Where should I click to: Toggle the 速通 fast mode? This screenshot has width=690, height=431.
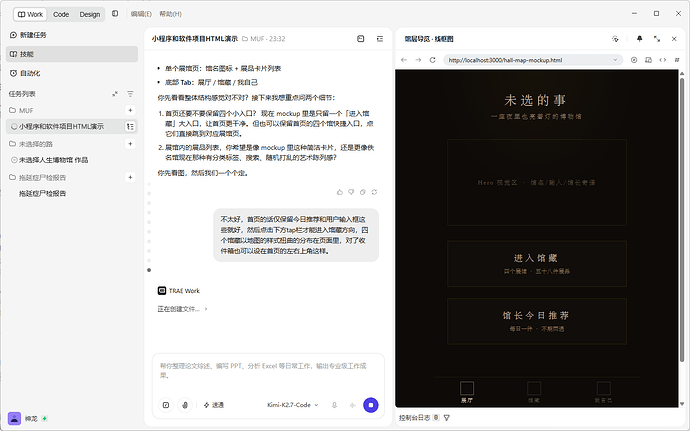213,405
